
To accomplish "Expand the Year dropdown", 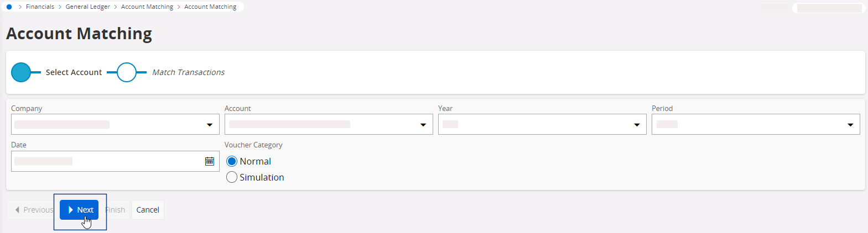I will click(637, 125).
